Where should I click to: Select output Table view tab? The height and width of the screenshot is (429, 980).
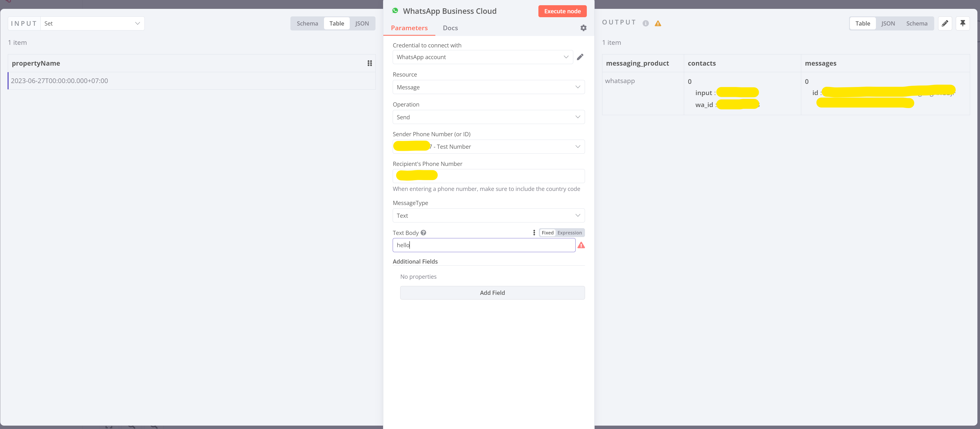862,23
